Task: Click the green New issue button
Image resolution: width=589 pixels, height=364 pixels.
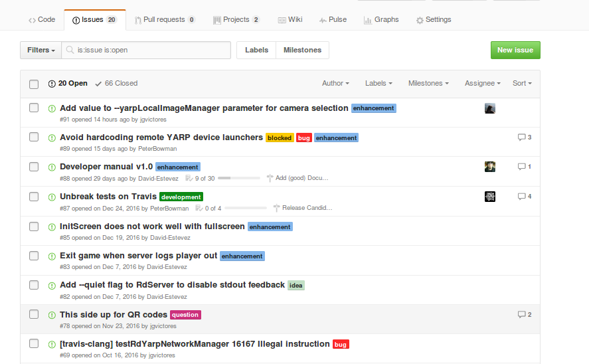Action: [x=515, y=50]
